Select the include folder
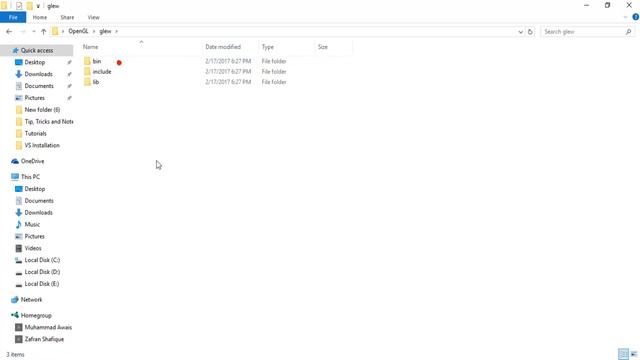This screenshot has width=640, height=360. click(x=102, y=72)
